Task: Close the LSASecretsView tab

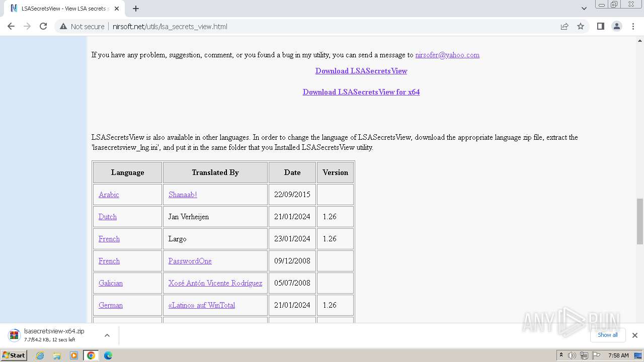Action: pos(117,9)
